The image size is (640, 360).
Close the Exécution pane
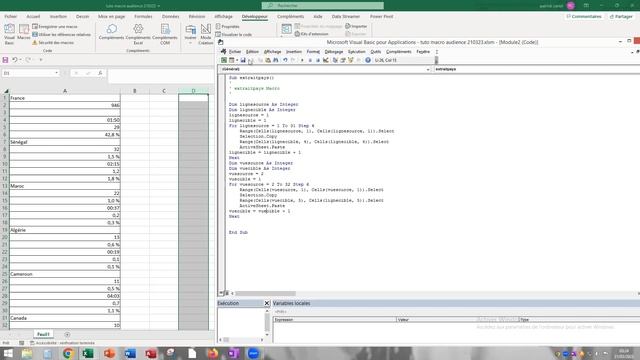pyautogui.click(x=267, y=303)
